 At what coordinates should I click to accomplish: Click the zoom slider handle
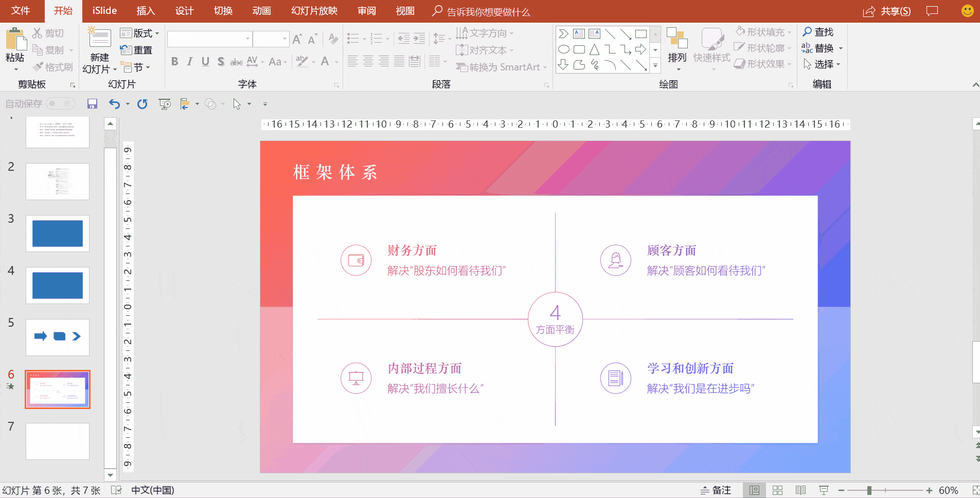pyautogui.click(x=869, y=490)
